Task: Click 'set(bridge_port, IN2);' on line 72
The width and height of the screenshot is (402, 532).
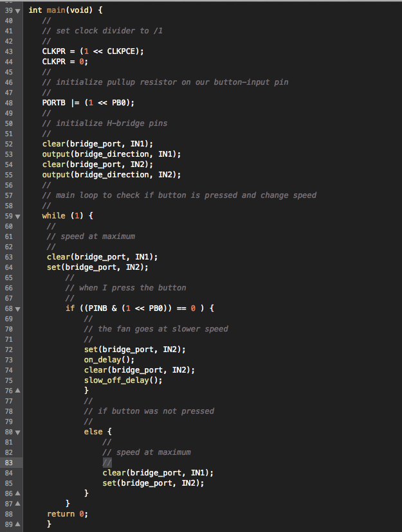Action: 135,350
